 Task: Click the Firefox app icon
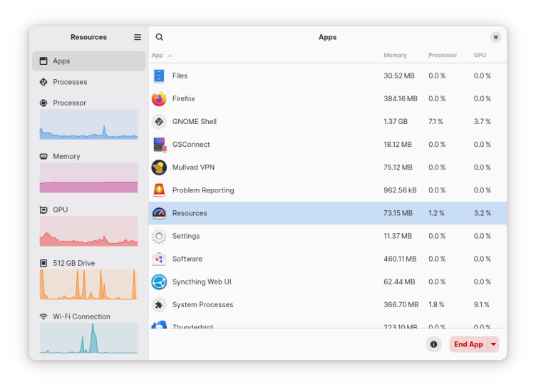point(159,99)
